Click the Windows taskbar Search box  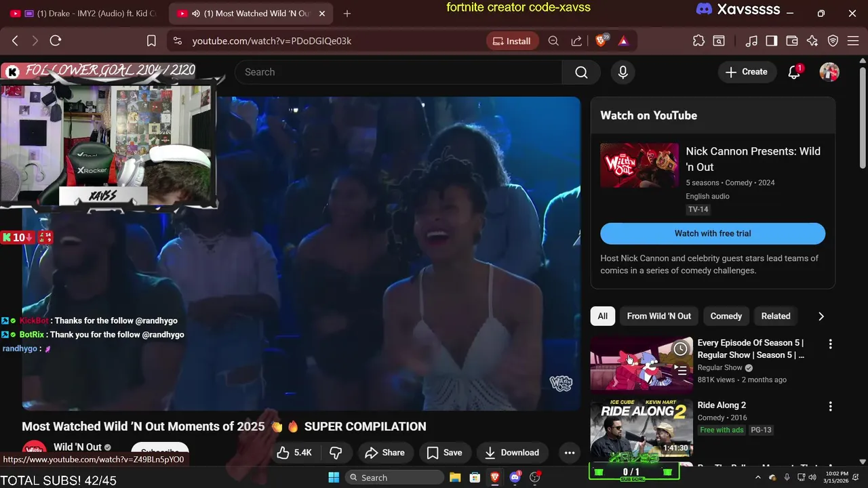(x=393, y=478)
